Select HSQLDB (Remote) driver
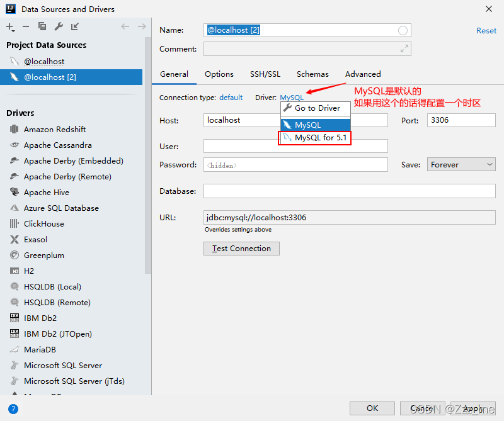 click(x=57, y=303)
